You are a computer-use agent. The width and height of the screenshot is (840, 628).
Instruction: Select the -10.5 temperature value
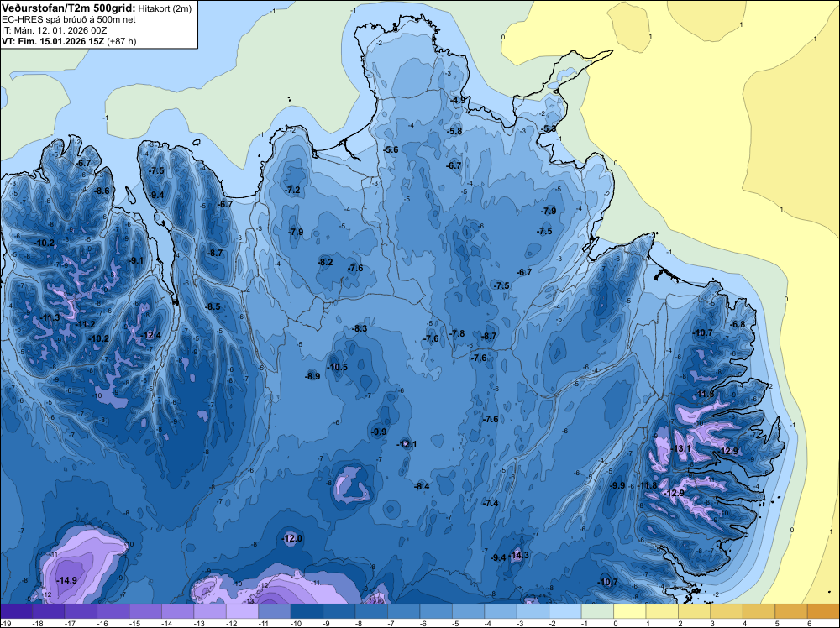338,367
